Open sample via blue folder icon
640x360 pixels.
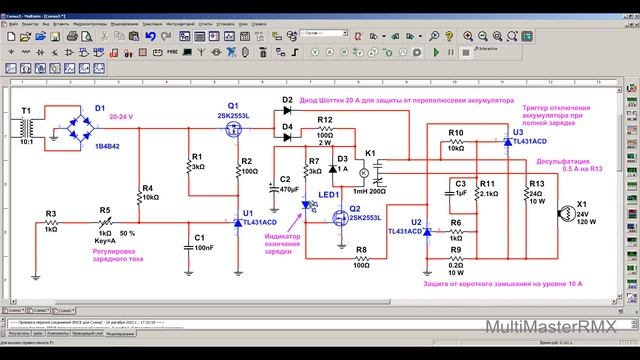point(40,37)
